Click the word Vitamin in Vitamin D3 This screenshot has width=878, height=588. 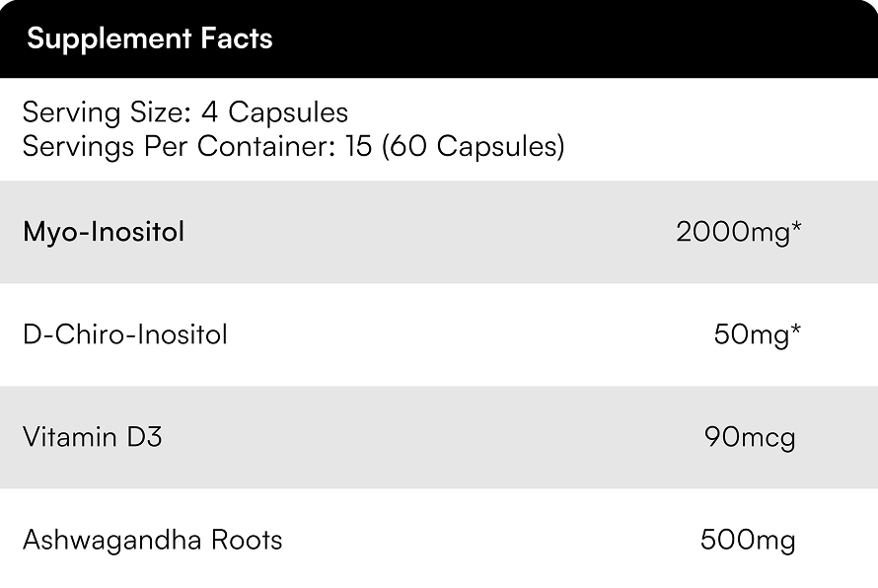(x=69, y=437)
